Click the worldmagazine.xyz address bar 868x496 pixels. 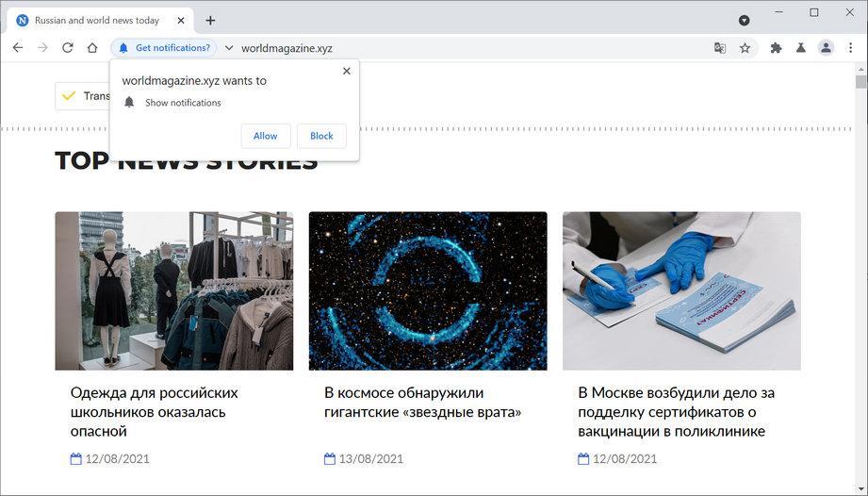(x=287, y=48)
